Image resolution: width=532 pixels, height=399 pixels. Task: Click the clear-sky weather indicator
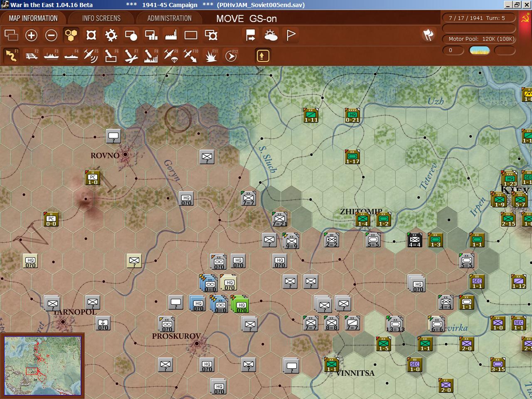[479, 50]
